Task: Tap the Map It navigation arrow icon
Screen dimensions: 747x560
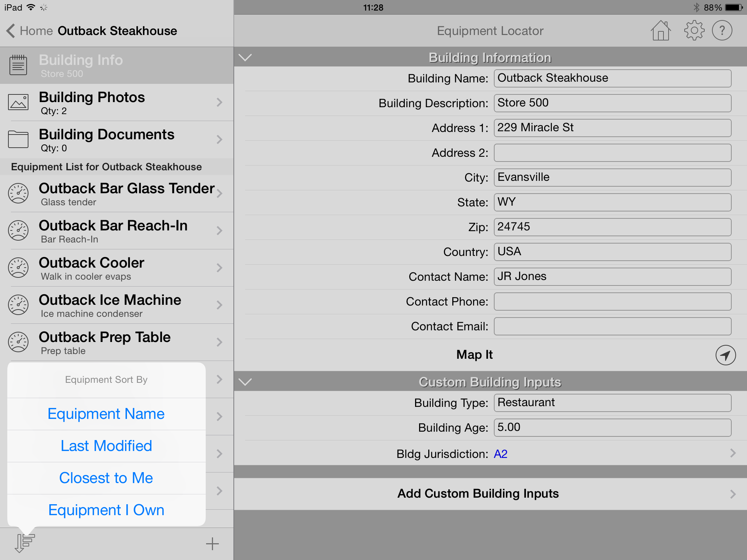Action: point(725,355)
